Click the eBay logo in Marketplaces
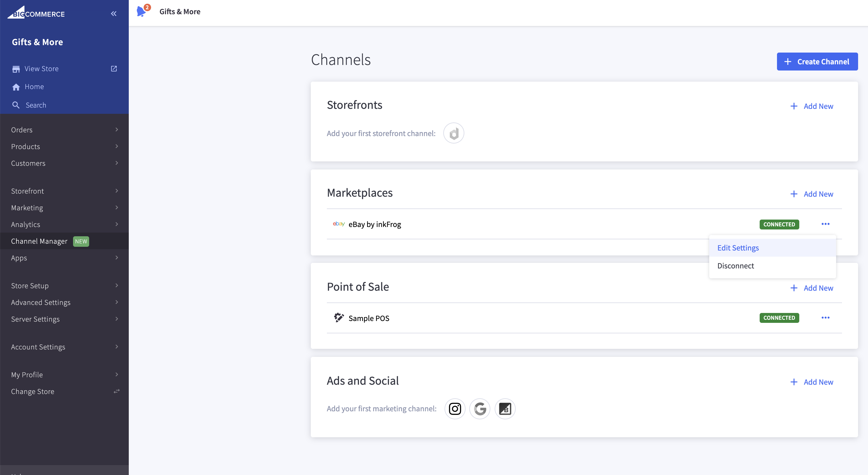 pos(338,224)
